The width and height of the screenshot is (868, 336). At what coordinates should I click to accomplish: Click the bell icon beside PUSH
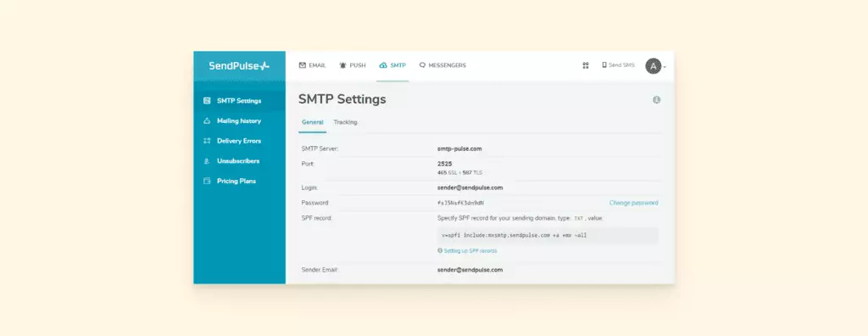(342, 65)
